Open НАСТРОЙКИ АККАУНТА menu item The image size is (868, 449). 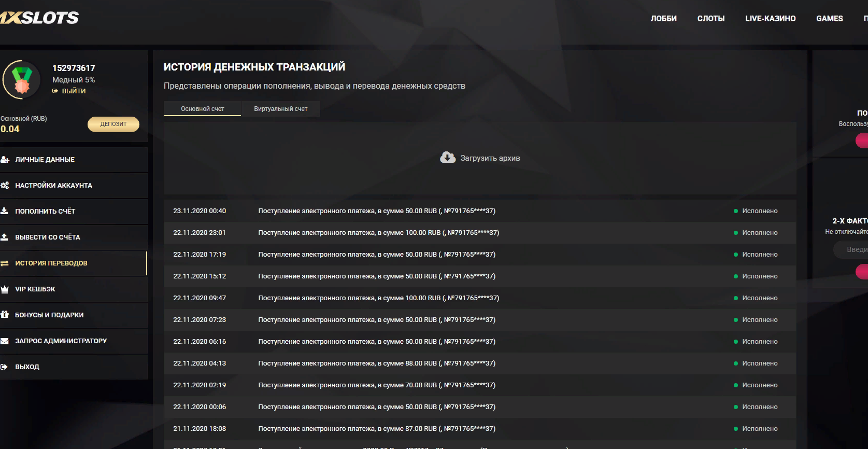pyautogui.click(x=74, y=186)
